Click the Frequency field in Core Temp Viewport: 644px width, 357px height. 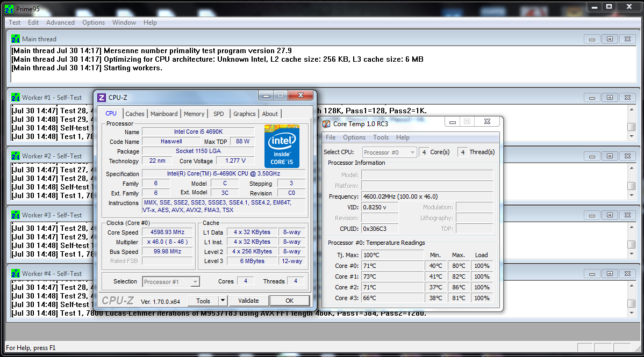tap(427, 196)
